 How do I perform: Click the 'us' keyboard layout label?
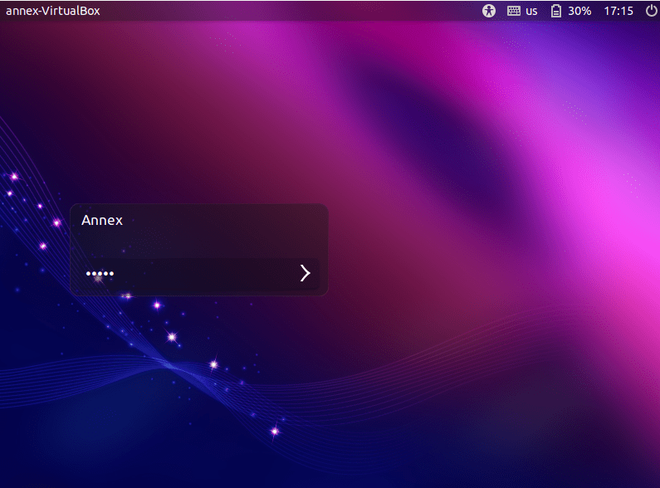(532, 11)
